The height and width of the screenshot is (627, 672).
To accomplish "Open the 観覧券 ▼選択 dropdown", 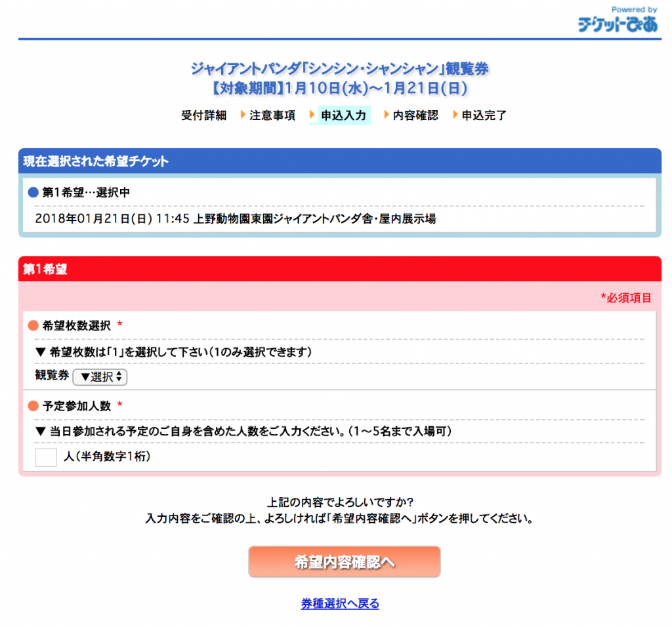I will pos(100,377).
